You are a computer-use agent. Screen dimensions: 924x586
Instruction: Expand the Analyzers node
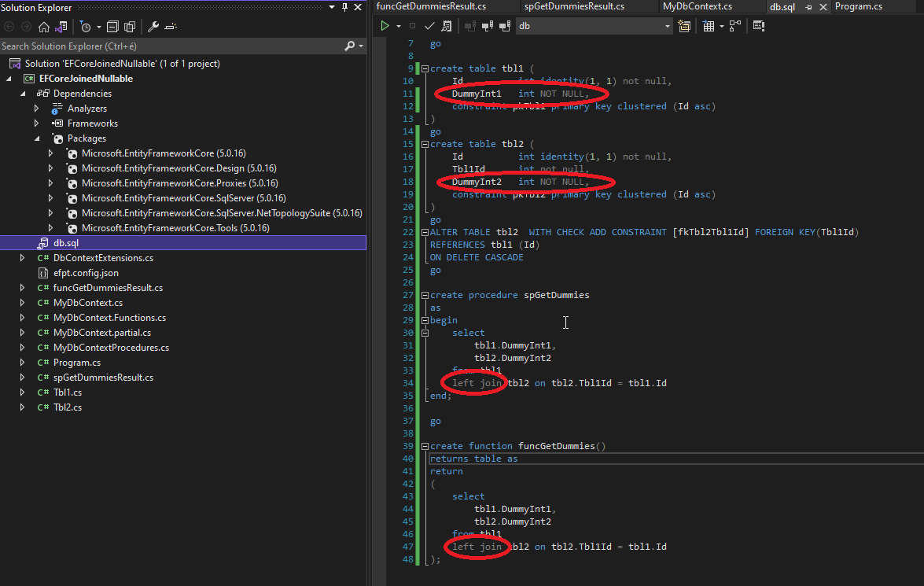[36, 109]
